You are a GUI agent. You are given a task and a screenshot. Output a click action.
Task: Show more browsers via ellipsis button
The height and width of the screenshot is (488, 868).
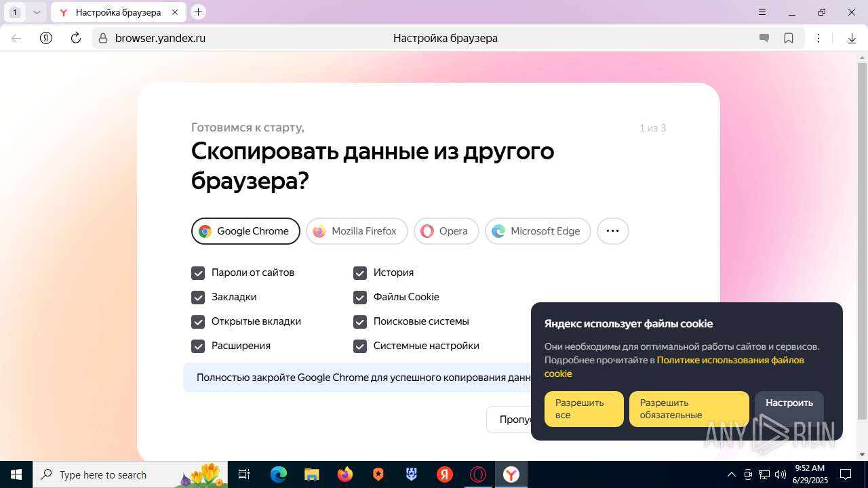click(x=612, y=231)
